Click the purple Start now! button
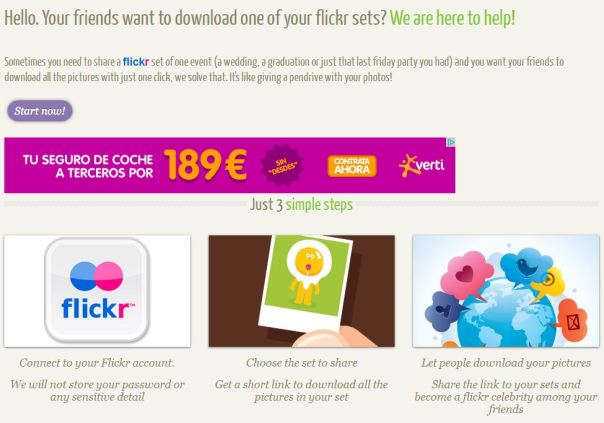The height and width of the screenshot is (423, 604). tap(40, 111)
